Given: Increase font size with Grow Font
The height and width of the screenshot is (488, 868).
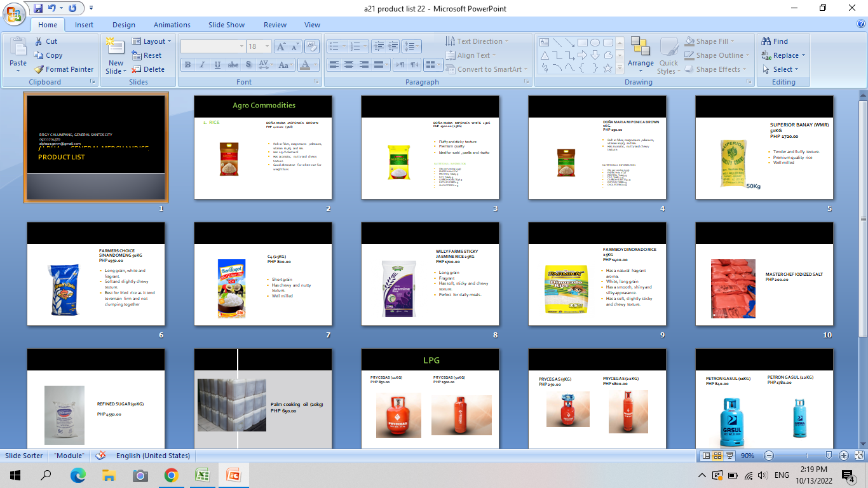Looking at the screenshot, I should [281, 46].
